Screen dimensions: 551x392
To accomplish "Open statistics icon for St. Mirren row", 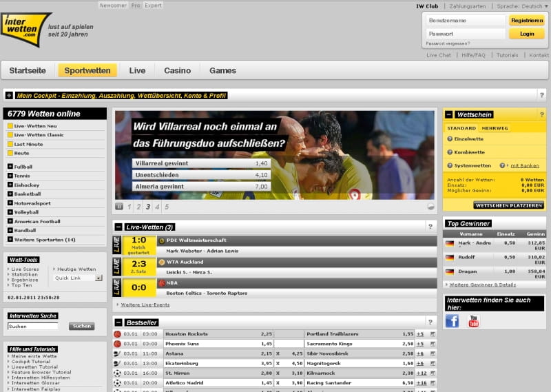I will [x=433, y=373].
